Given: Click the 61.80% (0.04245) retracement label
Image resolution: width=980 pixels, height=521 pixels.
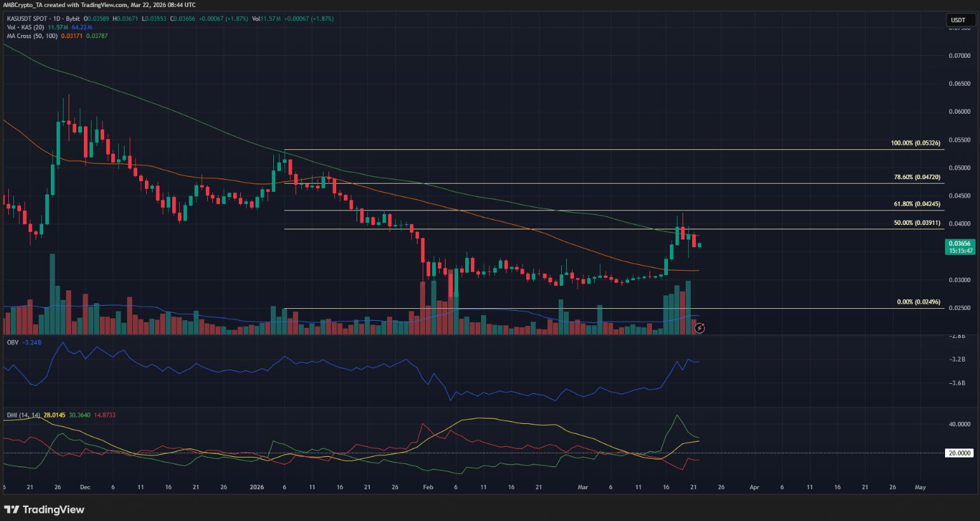Looking at the screenshot, I should click(916, 203).
